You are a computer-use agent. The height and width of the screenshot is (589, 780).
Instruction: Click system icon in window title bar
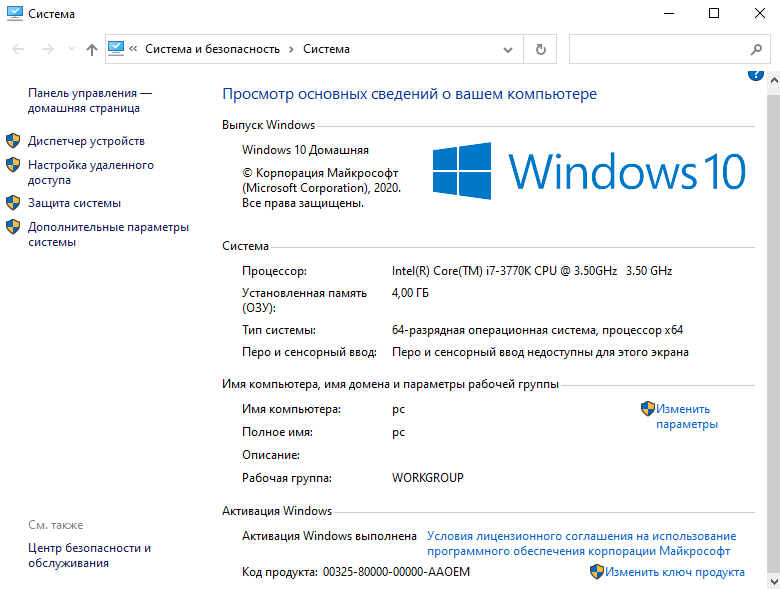[x=15, y=13]
